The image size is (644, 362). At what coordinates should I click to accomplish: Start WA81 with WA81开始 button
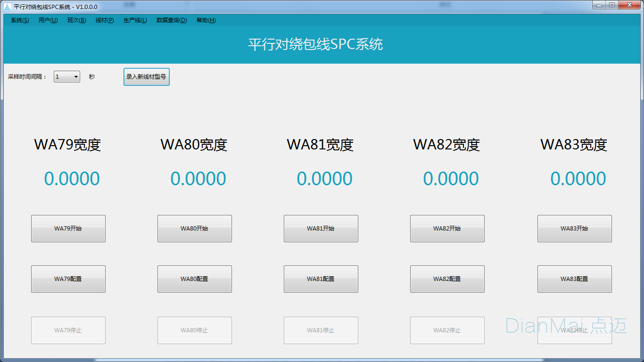point(321,229)
